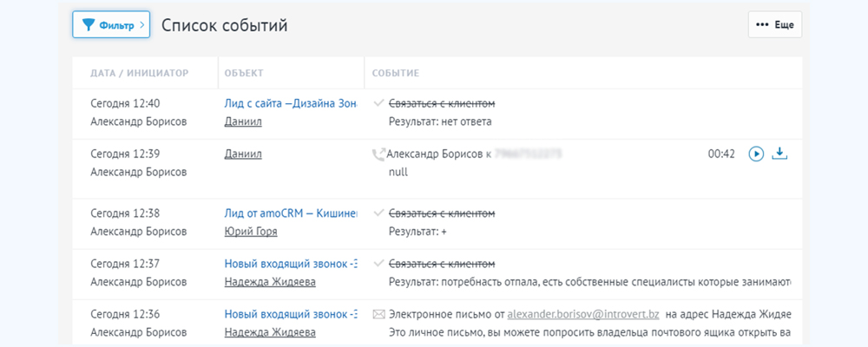The height and width of the screenshot is (347, 868).
Task: Click checkmark icon of the 12:40 task
Action: 378,103
